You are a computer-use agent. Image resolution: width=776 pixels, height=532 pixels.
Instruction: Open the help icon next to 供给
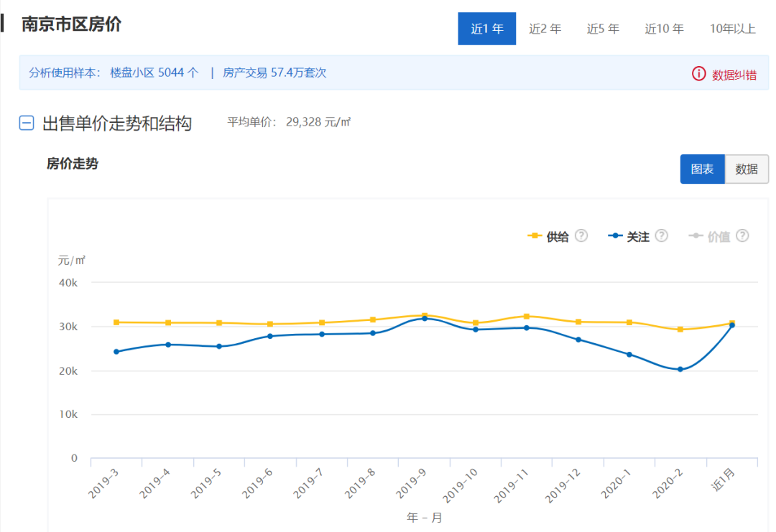pyautogui.click(x=581, y=235)
